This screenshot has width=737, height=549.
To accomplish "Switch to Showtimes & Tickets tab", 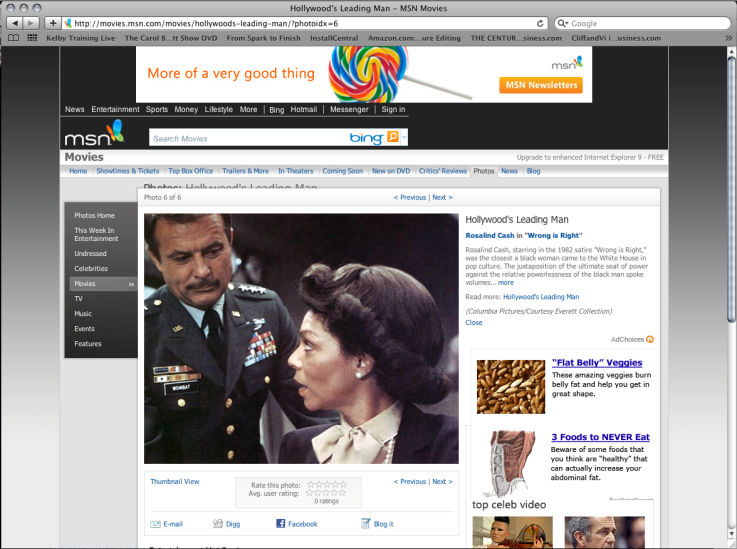I will coord(127,171).
